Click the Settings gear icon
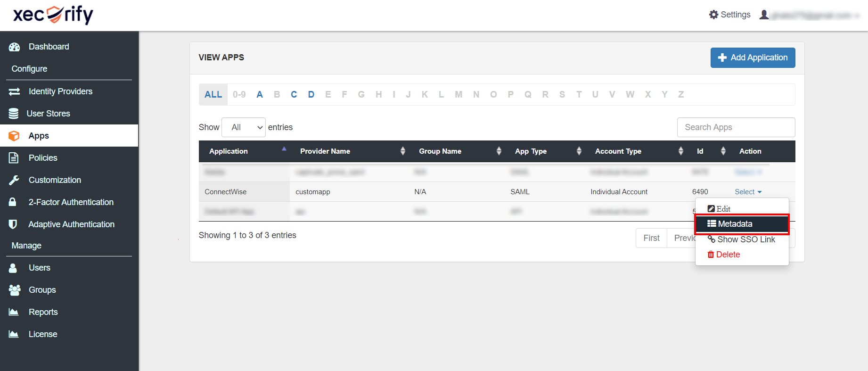The image size is (868, 371). [x=713, y=15]
